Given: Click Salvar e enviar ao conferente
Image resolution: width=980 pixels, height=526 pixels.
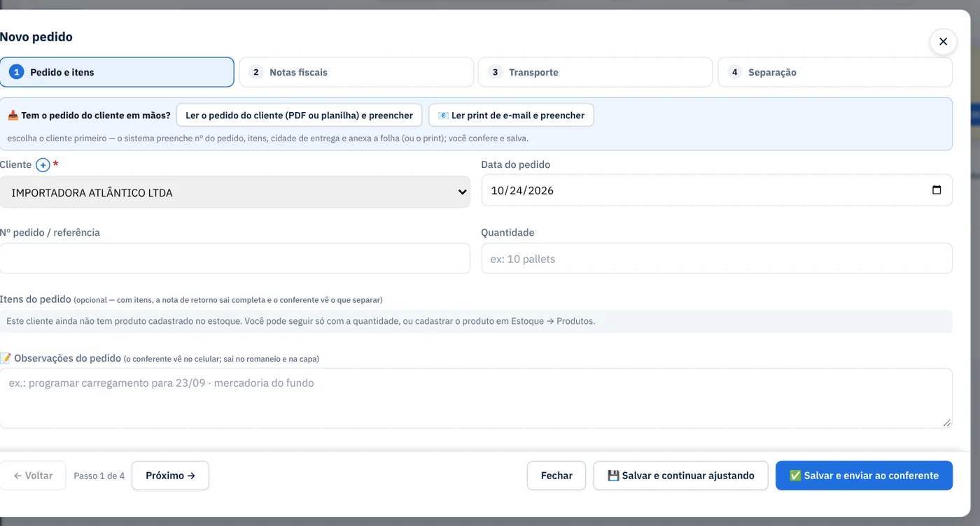Looking at the screenshot, I should [x=864, y=476].
